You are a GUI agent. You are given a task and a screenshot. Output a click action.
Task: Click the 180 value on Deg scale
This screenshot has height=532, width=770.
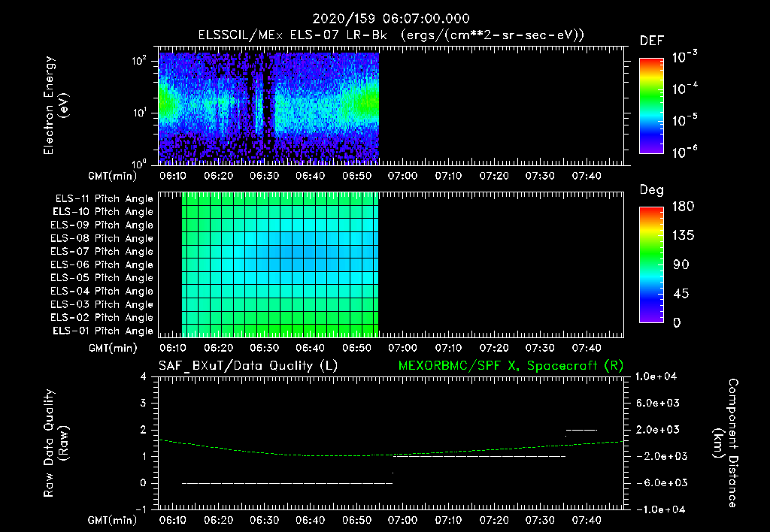tap(683, 206)
